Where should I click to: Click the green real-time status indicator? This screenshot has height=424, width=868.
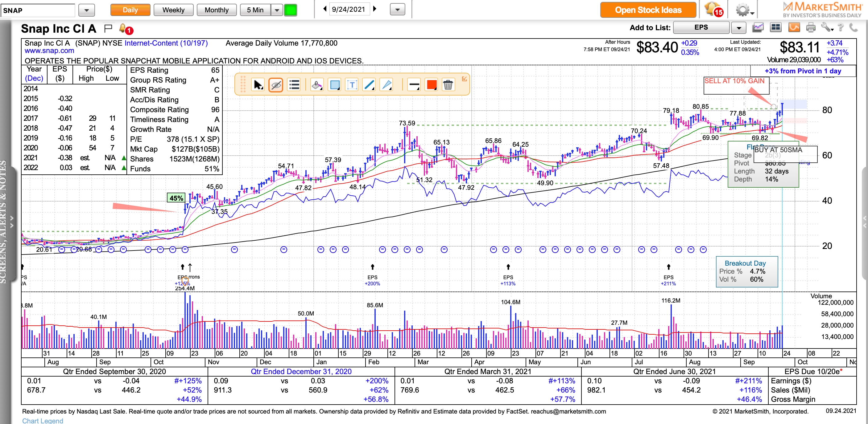[290, 10]
